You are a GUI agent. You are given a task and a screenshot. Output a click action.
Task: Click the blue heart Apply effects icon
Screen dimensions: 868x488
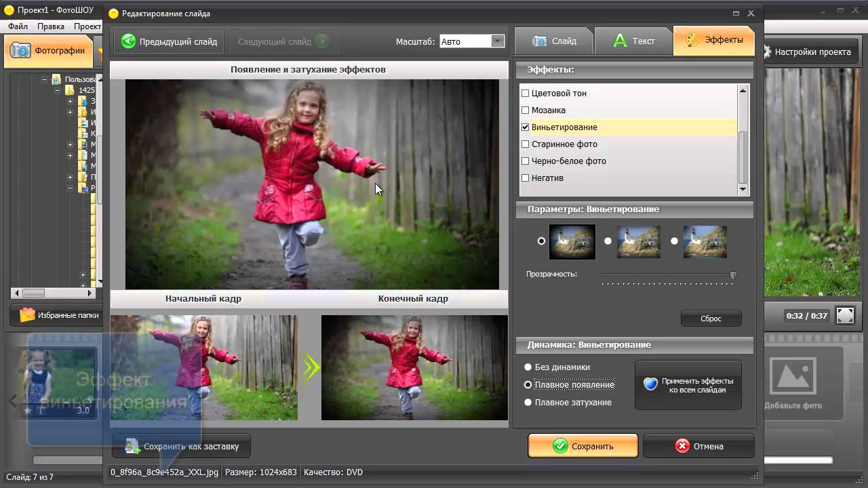650,384
